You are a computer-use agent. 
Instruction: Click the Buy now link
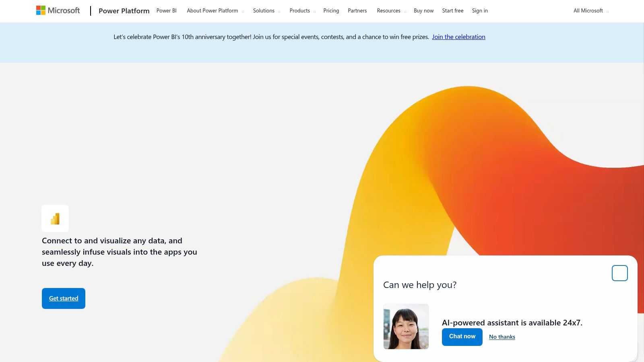click(423, 11)
